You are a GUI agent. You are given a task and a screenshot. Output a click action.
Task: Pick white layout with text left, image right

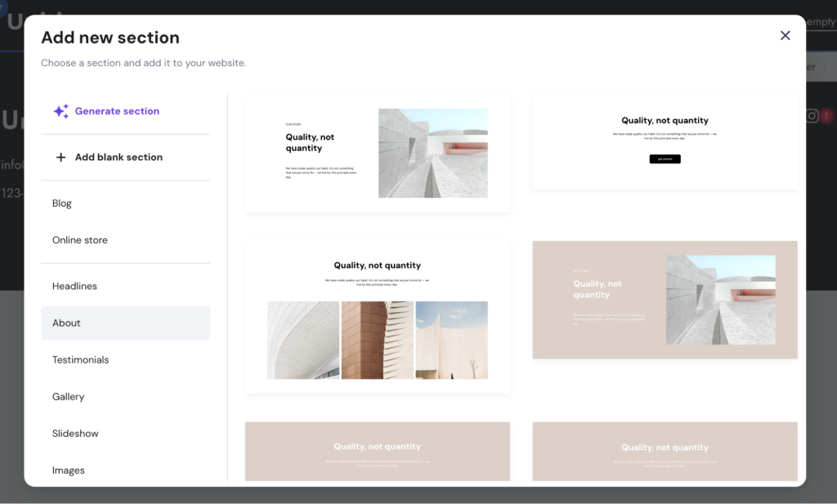click(x=378, y=154)
